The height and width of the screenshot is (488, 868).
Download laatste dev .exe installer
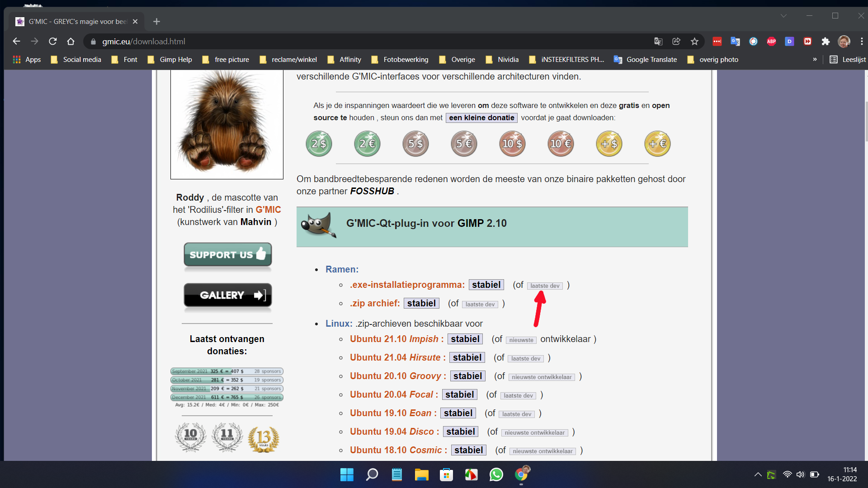(x=545, y=286)
